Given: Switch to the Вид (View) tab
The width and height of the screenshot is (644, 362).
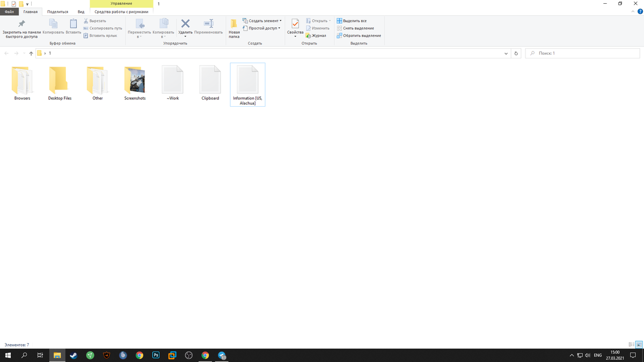Looking at the screenshot, I should pyautogui.click(x=81, y=11).
